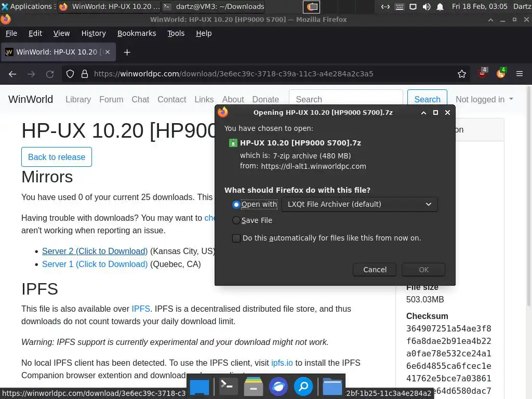Download from Server 1 link

tap(95, 264)
